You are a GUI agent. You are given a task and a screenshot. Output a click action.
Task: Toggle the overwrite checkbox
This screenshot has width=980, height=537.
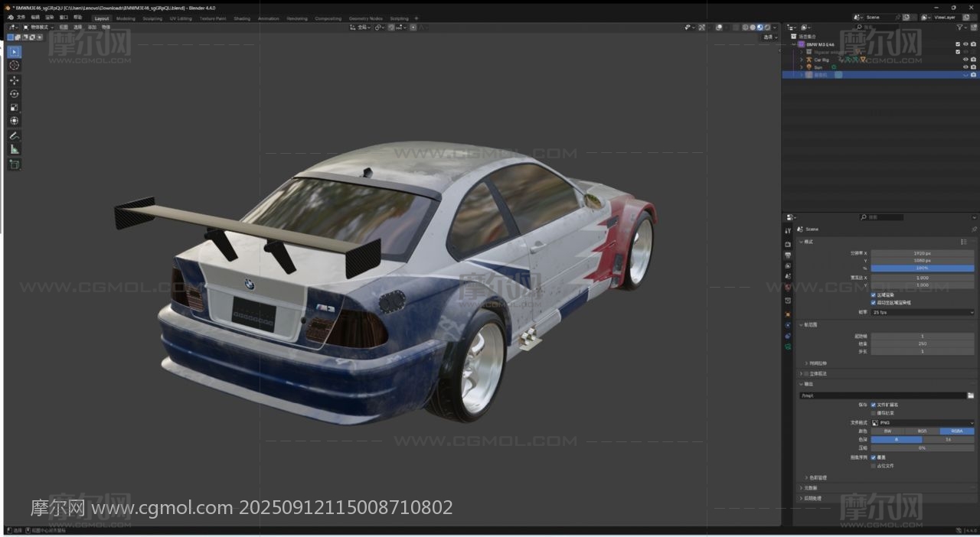pos(874,457)
